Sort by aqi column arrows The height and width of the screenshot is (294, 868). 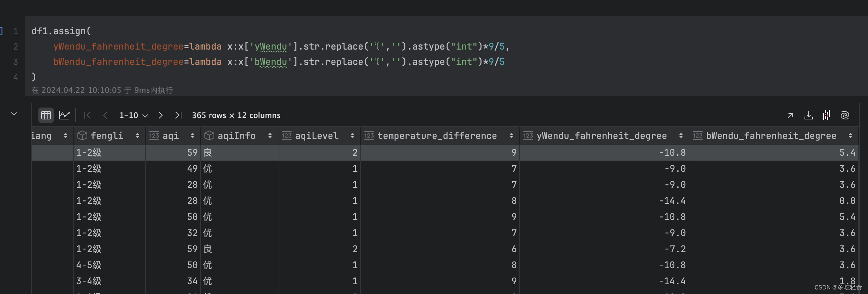pos(193,135)
